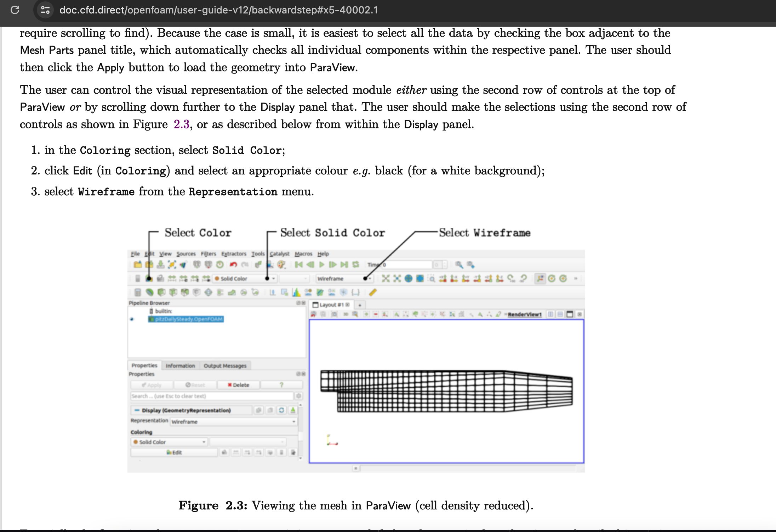Follow the Figure 2.3 link in the text

click(182, 124)
